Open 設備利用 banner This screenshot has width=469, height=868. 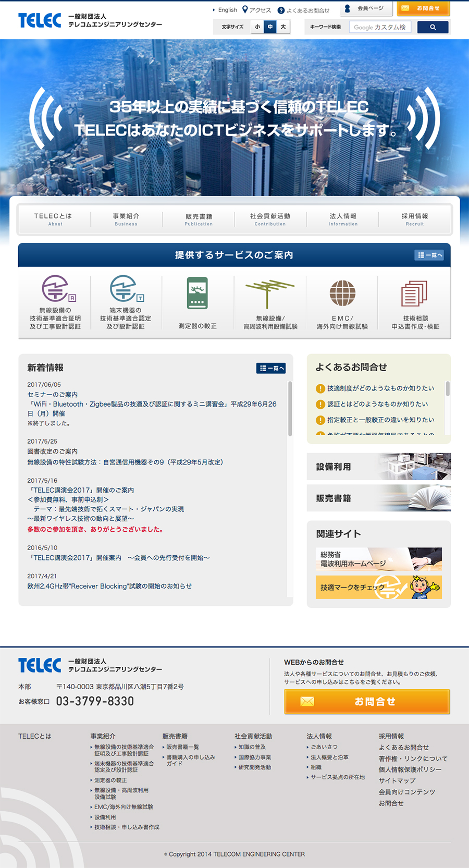(x=379, y=467)
